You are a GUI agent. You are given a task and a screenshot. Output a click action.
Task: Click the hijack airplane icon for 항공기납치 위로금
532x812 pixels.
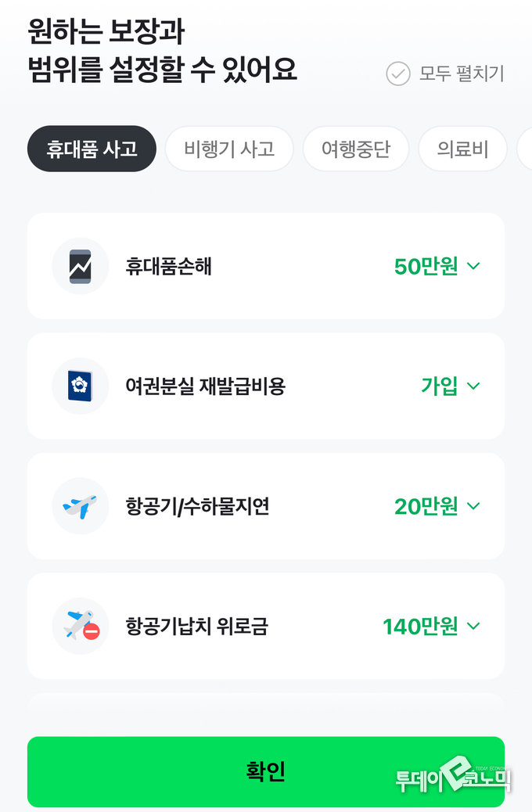coord(80,626)
